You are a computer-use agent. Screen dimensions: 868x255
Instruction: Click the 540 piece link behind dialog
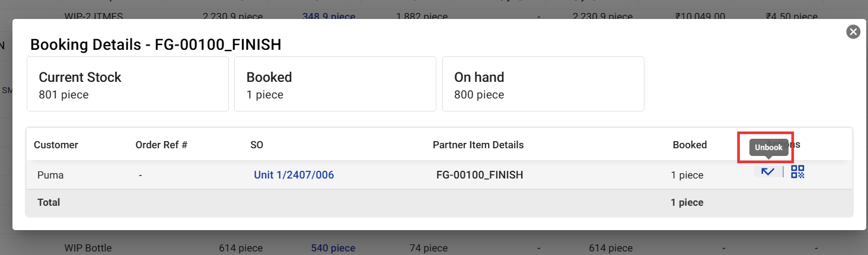click(x=333, y=248)
